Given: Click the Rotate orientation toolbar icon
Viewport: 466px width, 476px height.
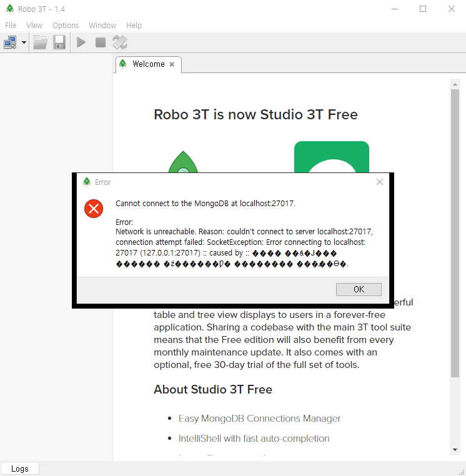Looking at the screenshot, I should pyautogui.click(x=120, y=42).
